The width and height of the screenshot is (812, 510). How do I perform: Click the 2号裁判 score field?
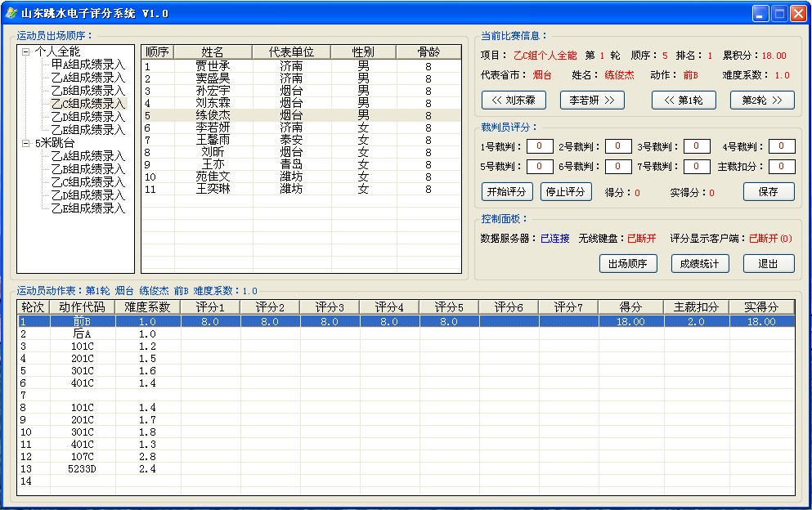[618, 146]
